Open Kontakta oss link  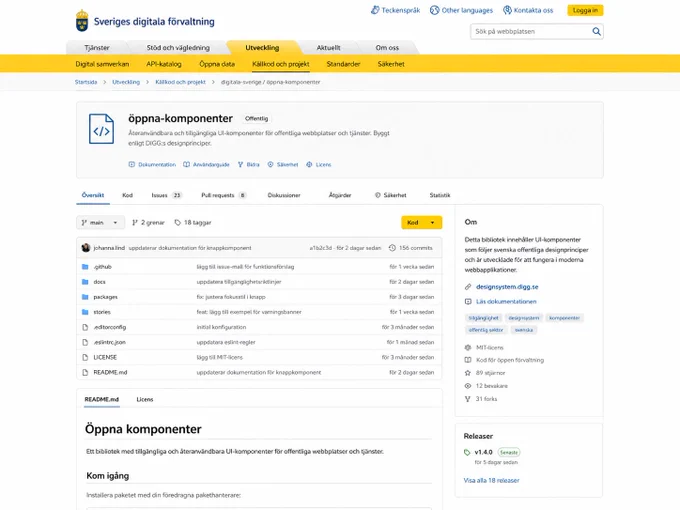528,10
